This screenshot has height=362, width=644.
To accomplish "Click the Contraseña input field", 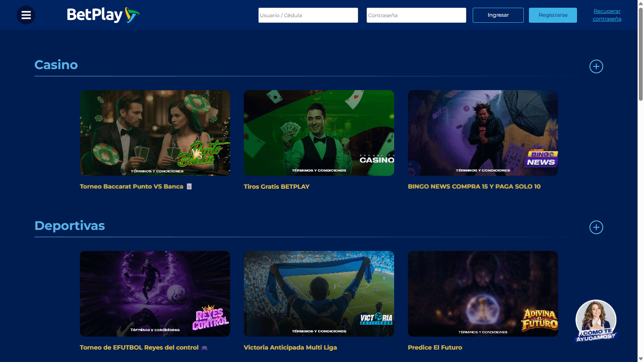I will click(416, 15).
